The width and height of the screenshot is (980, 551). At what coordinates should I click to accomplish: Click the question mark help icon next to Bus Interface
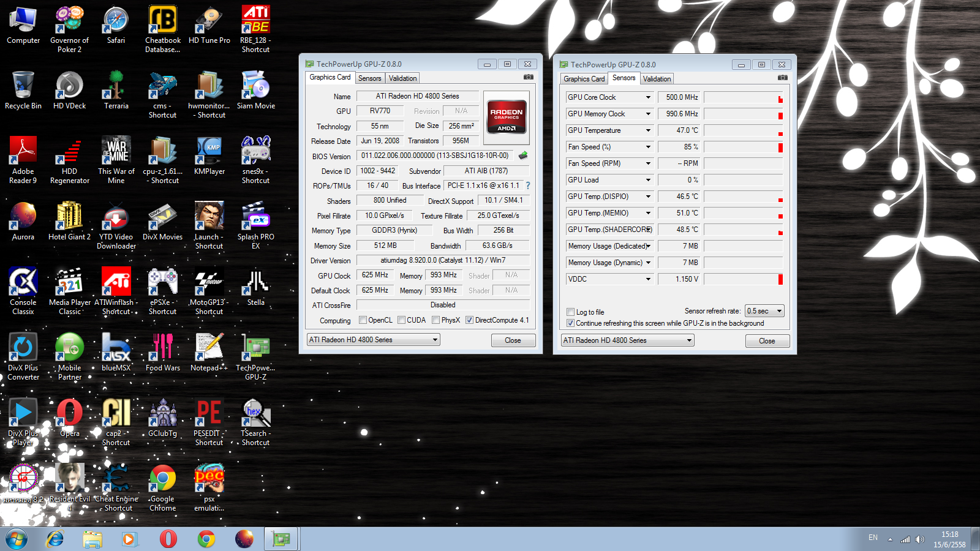[528, 186]
